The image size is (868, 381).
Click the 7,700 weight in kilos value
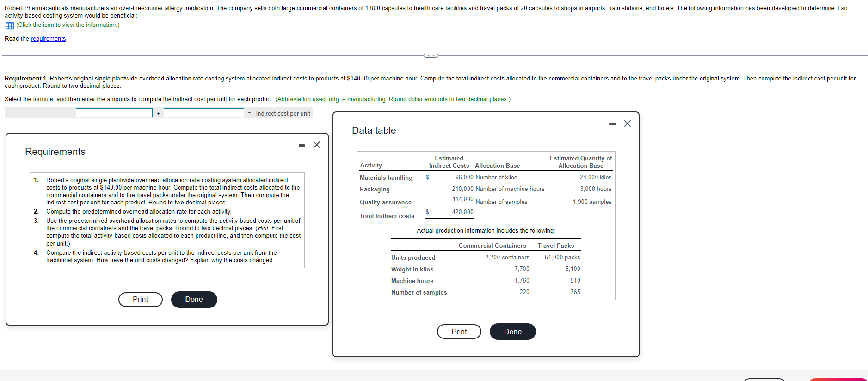point(522,269)
